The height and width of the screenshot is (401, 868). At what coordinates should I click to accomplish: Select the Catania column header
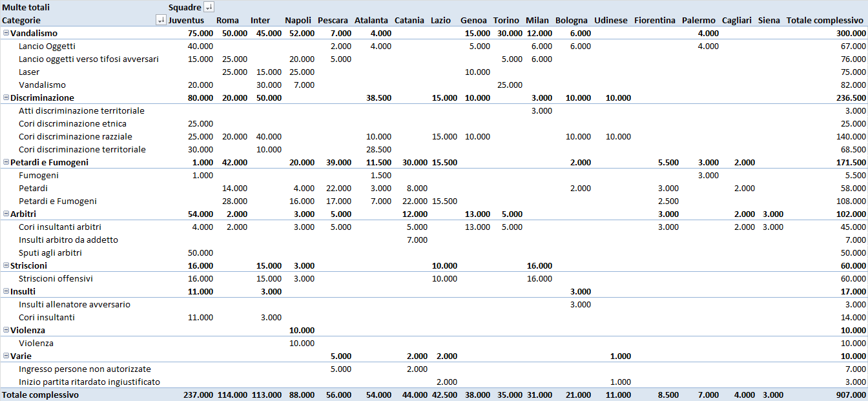(409, 20)
